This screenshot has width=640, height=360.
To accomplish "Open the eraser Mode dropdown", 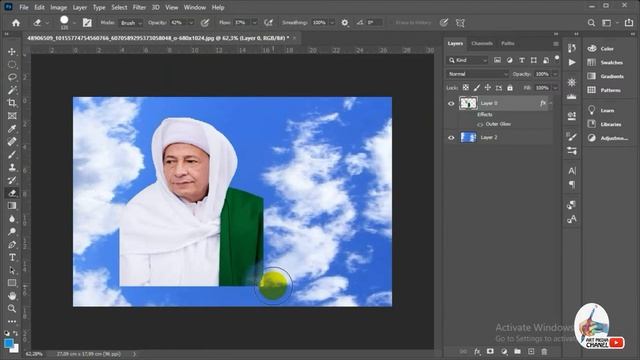I will coord(131,23).
